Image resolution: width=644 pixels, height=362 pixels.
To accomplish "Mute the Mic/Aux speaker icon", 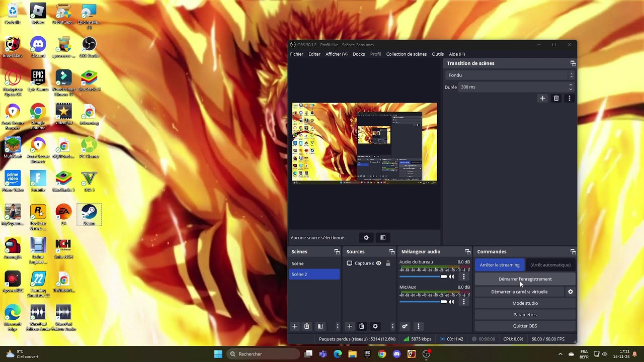I will tap(451, 302).
